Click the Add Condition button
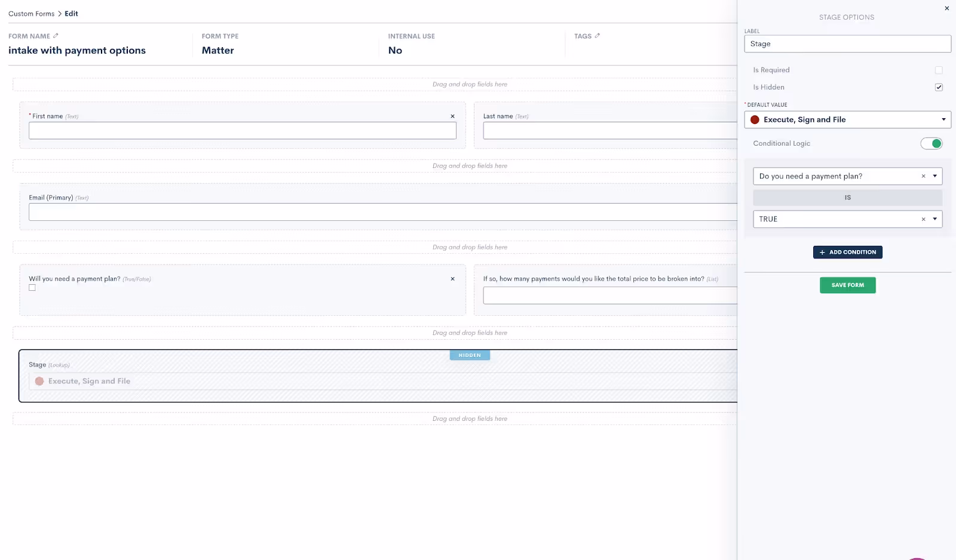The image size is (956, 560). (847, 252)
